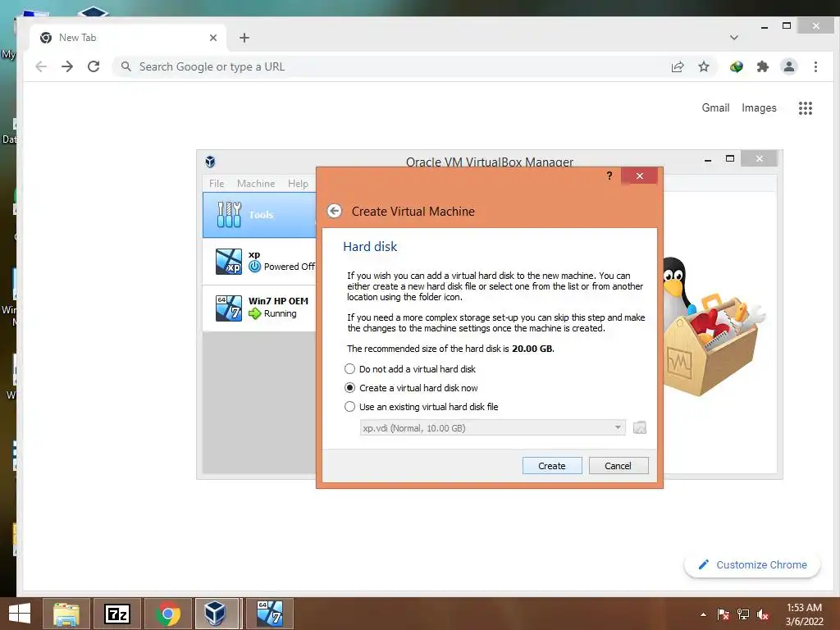Go back using the wizard back arrow

coord(335,211)
